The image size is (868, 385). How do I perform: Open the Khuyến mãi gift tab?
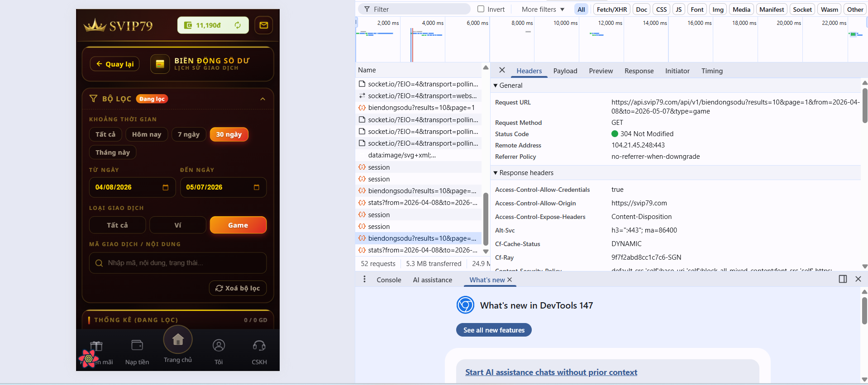tap(96, 352)
